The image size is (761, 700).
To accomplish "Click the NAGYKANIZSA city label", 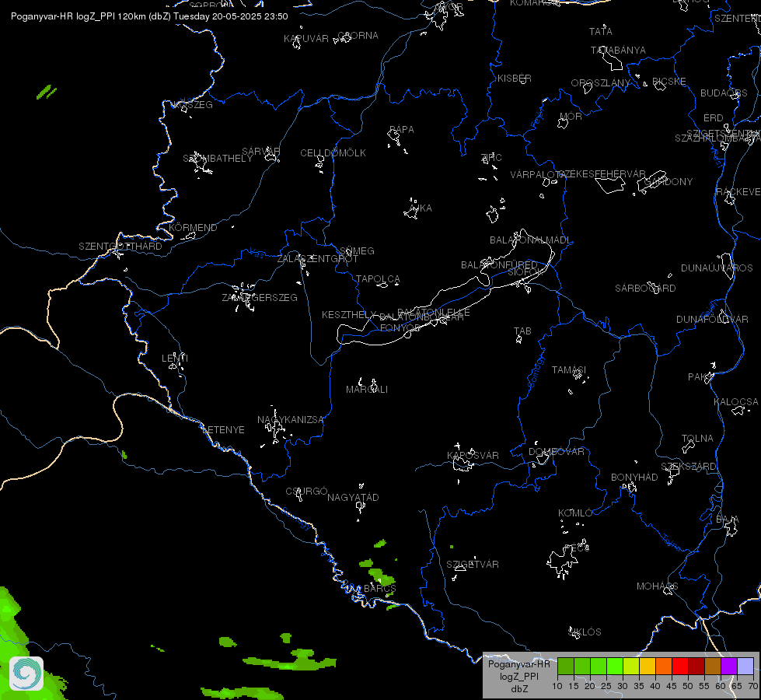I will click(x=291, y=420).
